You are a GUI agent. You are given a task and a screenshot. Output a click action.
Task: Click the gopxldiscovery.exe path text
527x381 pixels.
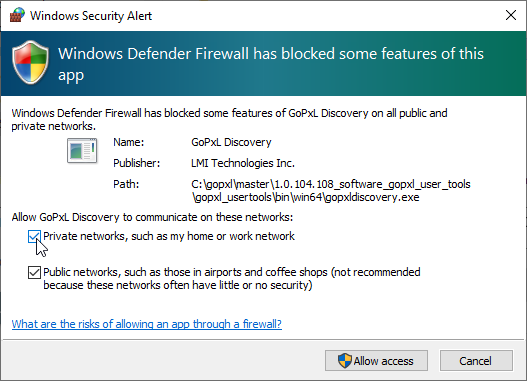(330, 190)
